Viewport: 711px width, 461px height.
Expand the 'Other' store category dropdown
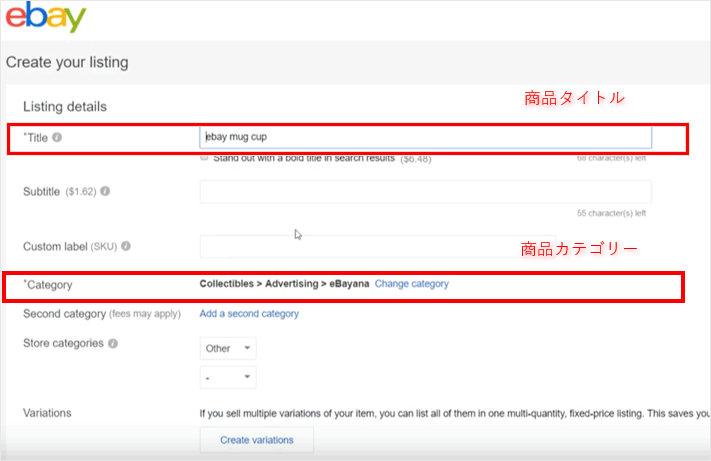[x=228, y=348]
